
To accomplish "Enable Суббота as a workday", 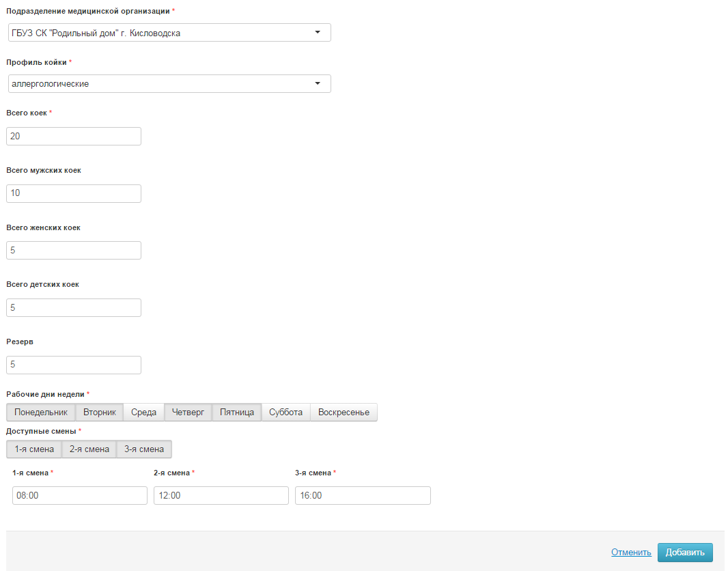I will click(x=285, y=413).
